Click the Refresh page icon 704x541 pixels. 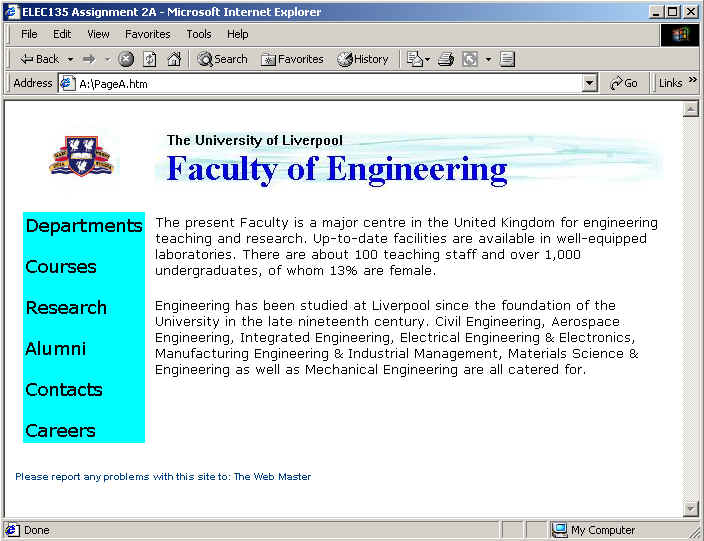[x=150, y=59]
